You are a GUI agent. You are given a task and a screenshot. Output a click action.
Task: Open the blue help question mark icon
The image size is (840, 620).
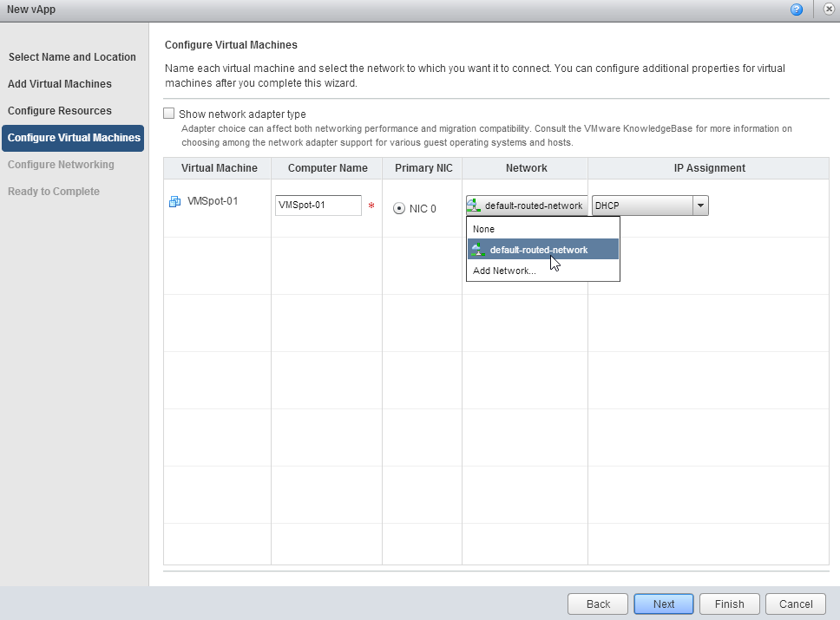tap(796, 10)
